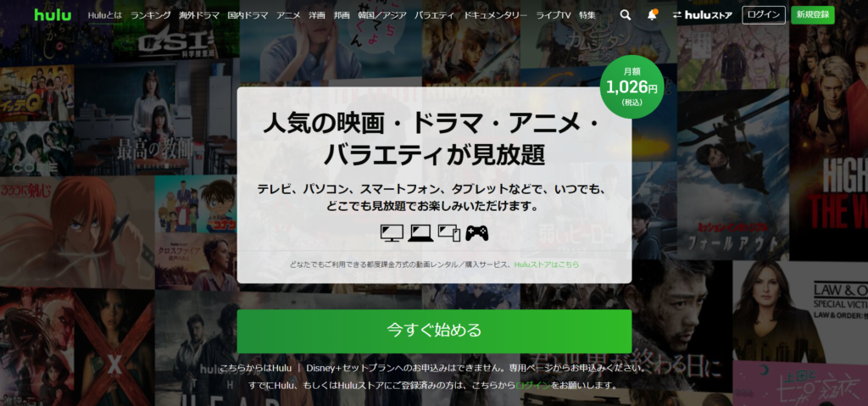Open the Huluとは menu item
868x406 pixels.
(x=105, y=15)
